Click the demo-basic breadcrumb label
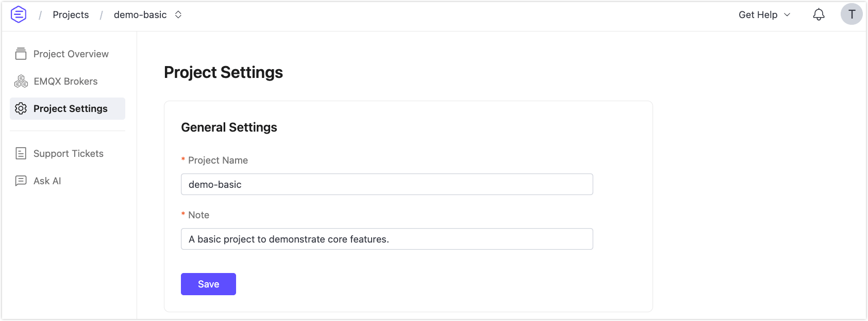 tap(140, 14)
